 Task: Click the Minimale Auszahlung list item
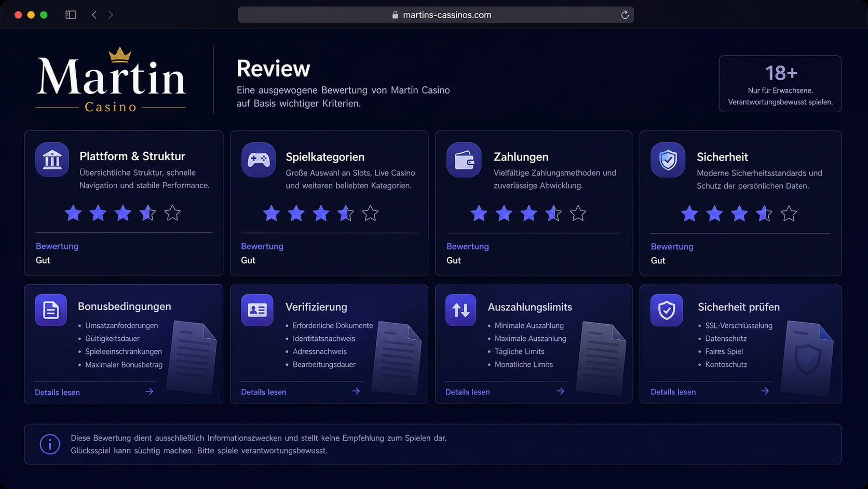529,325
